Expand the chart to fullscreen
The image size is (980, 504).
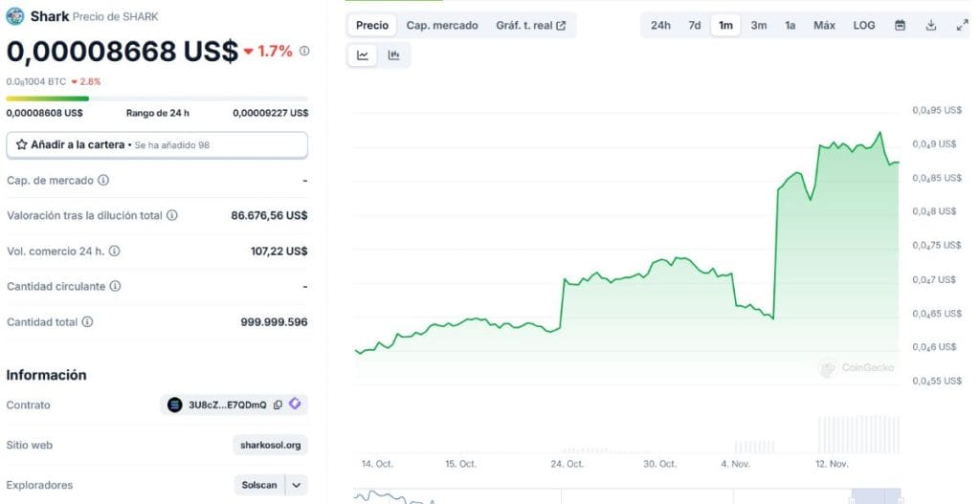(x=963, y=26)
